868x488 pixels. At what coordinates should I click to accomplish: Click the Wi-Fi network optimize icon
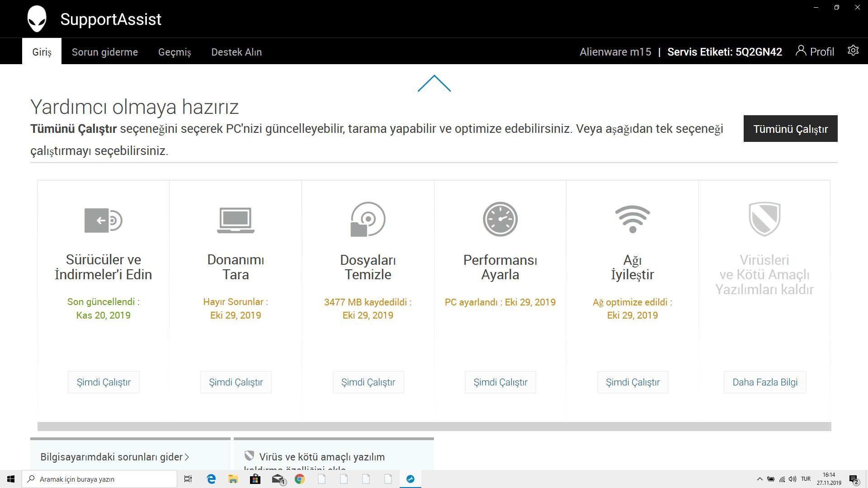(632, 219)
